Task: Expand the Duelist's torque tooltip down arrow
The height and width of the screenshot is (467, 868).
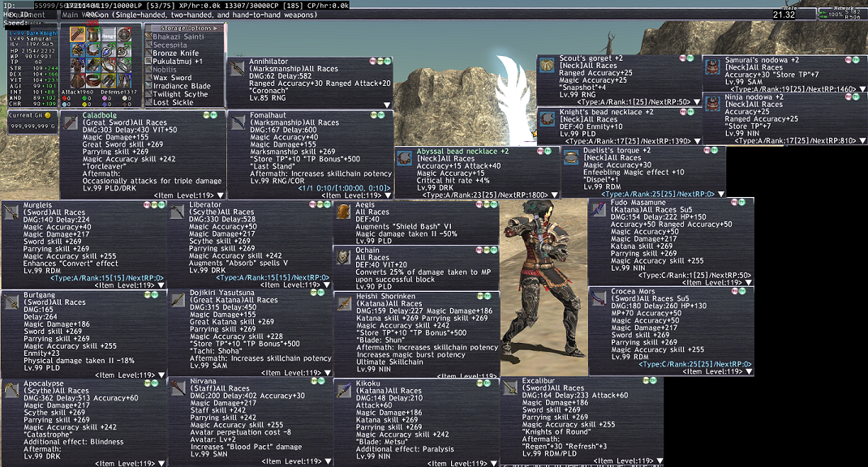Action: coord(720,195)
